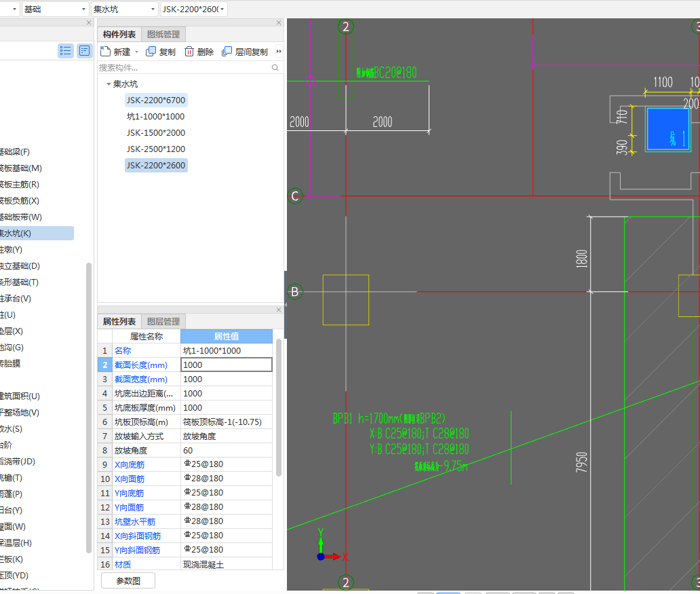Click the New component (新建) icon
Viewport: 700px width, 594px height.
[x=105, y=52]
